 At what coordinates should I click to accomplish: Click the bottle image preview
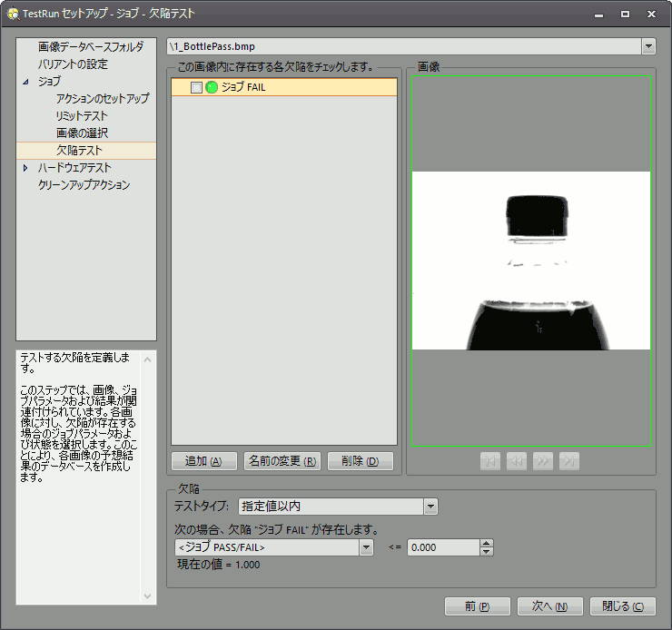(x=531, y=261)
